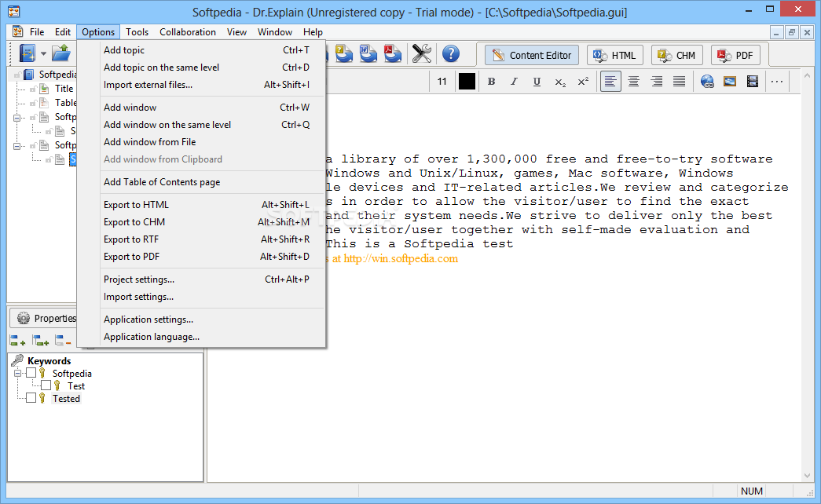Click the Export to CHM toolbar icon
This screenshot has height=504, width=821.
pos(344,53)
